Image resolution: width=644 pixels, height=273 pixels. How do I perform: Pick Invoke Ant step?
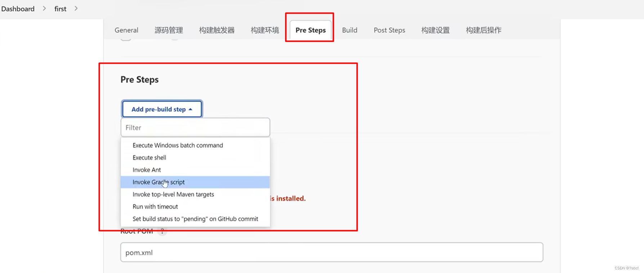[195, 170]
